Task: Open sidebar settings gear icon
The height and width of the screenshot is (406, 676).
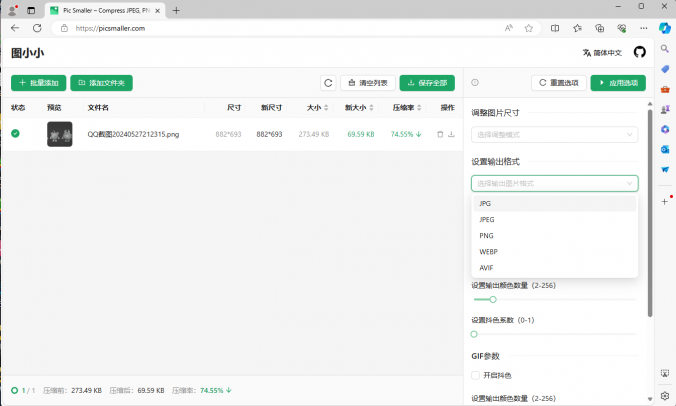Action: 665,396
